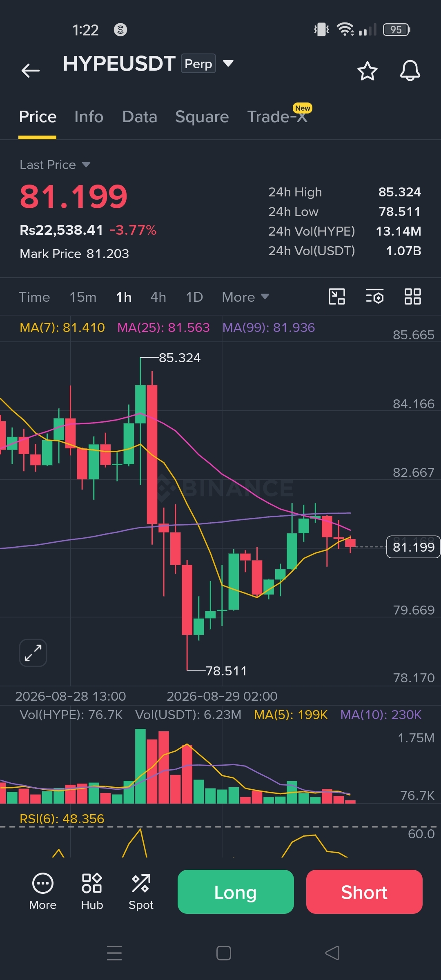Select 1D timeframe

point(194,297)
